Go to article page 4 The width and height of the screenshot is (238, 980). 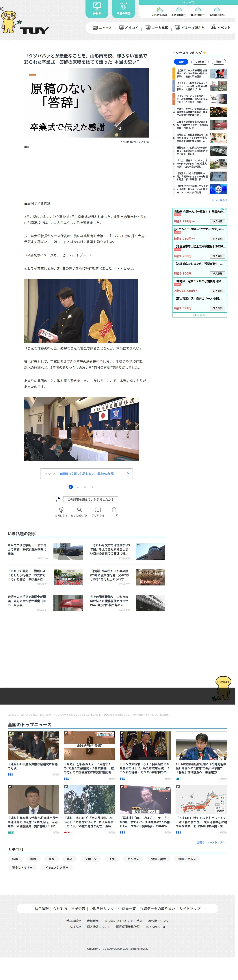click(x=92, y=487)
